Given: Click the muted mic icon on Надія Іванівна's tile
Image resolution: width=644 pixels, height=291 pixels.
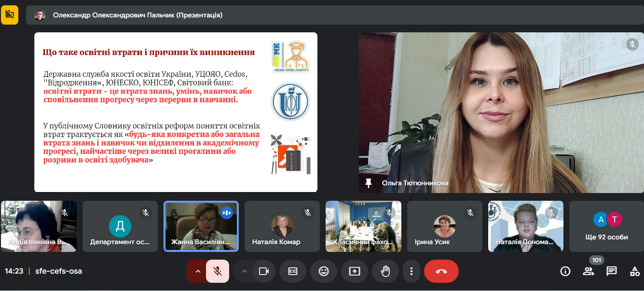Looking at the screenshot, I should tap(65, 212).
